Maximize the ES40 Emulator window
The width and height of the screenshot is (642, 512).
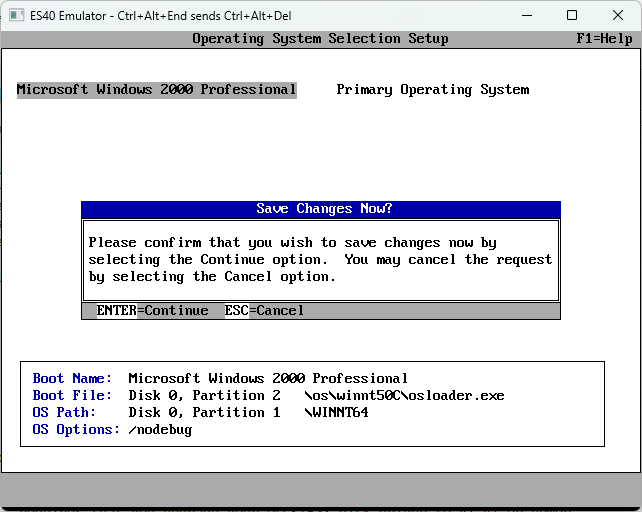pos(572,16)
